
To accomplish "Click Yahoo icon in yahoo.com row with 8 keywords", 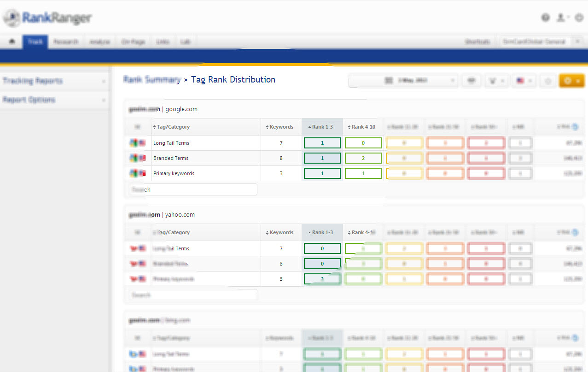I will point(134,264).
